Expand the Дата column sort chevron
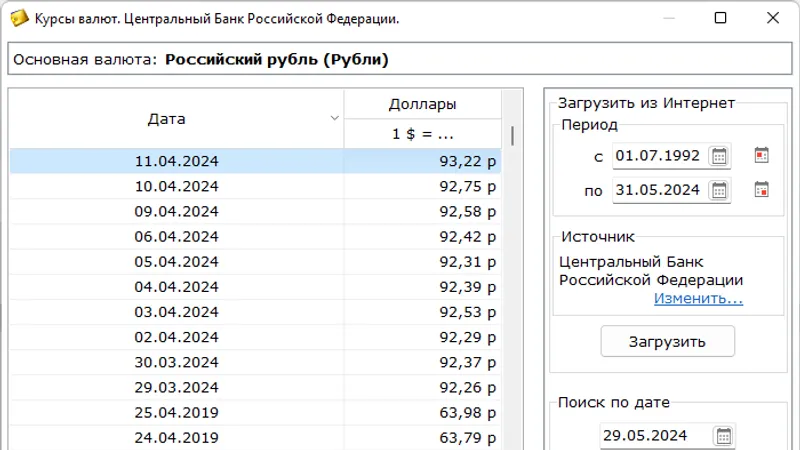The width and height of the screenshot is (800, 450). (x=335, y=119)
